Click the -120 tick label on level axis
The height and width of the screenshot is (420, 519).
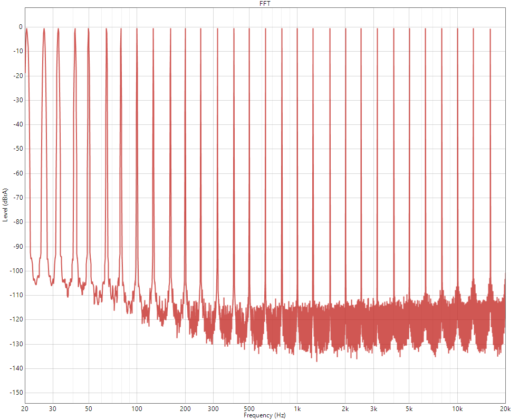point(15,319)
